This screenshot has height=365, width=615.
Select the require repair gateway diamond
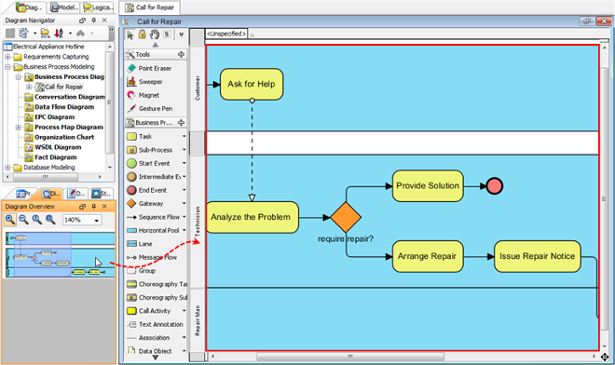click(x=346, y=217)
